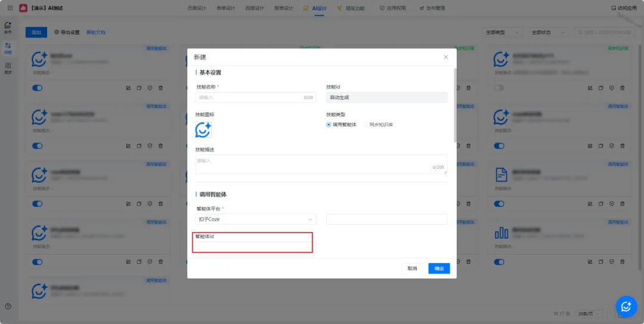
Task: Click the apps grid icon at top-left
Action: click(10, 8)
